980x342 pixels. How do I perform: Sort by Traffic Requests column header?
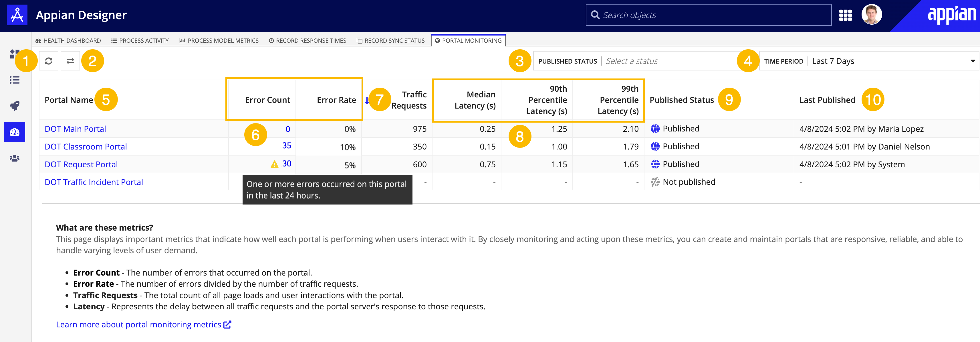click(x=409, y=100)
